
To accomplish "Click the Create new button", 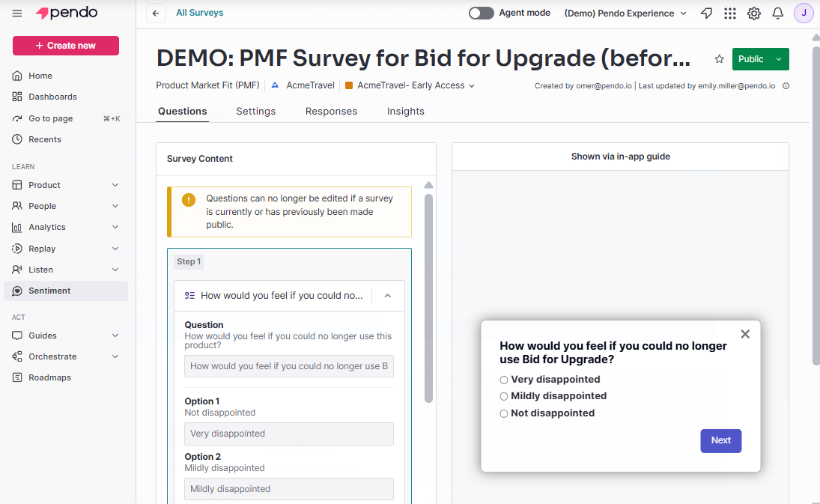I will pos(66,46).
